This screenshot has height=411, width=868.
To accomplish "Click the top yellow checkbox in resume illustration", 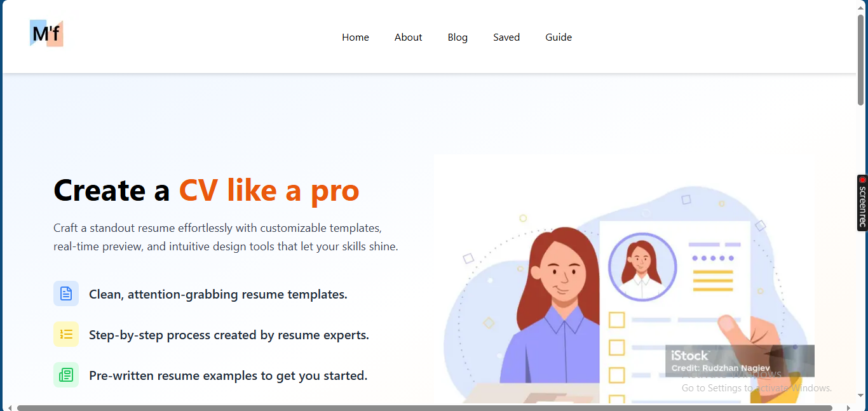I will click(617, 320).
